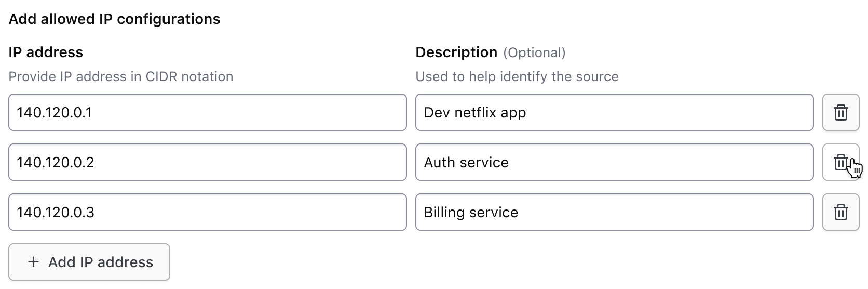Click the Auth service description box
The image size is (868, 289).
(614, 162)
